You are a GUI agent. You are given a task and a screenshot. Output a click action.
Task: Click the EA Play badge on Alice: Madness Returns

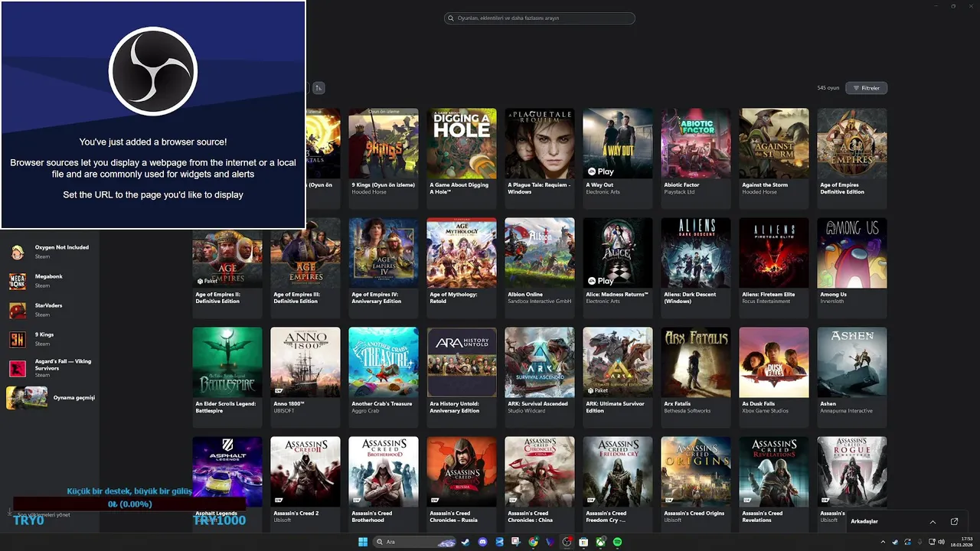(600, 281)
